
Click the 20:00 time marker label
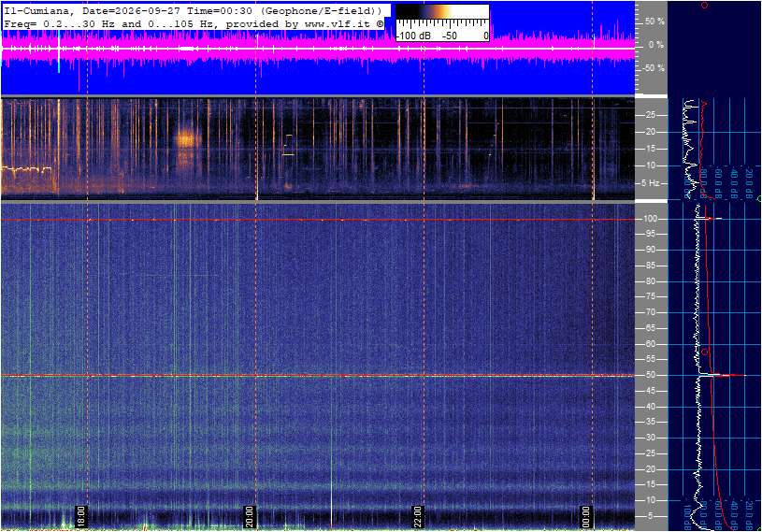(x=249, y=516)
